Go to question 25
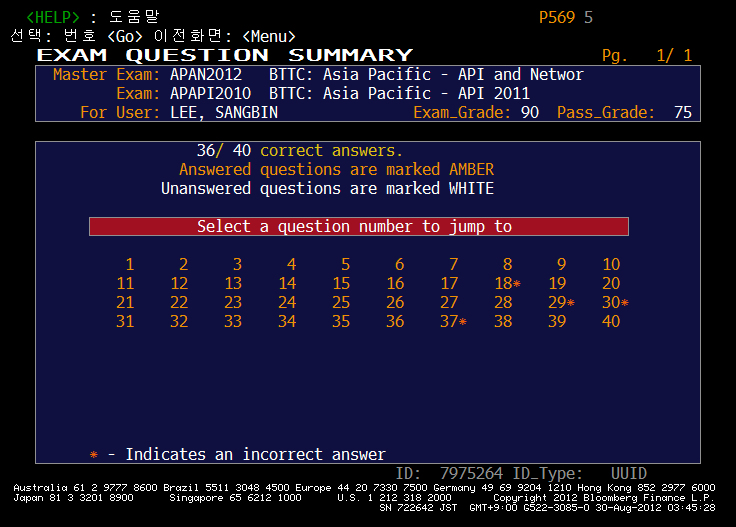 click(341, 303)
